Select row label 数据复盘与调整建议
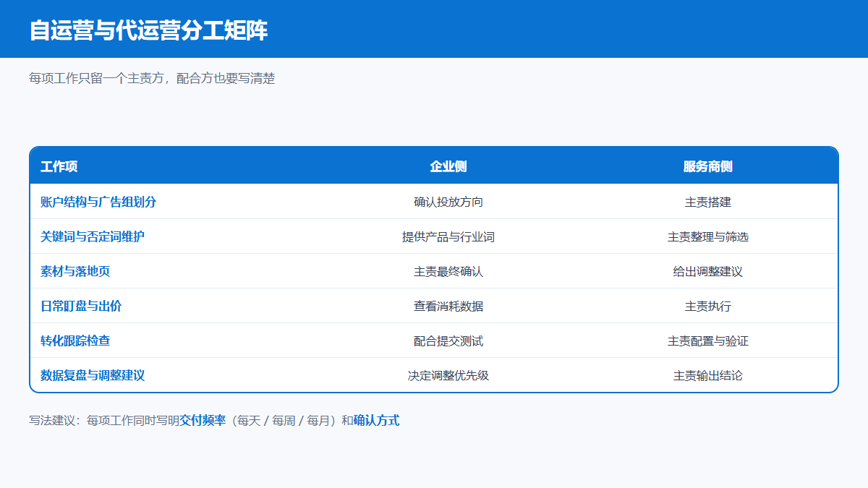Screen dimensions: 868x488 point(93,375)
